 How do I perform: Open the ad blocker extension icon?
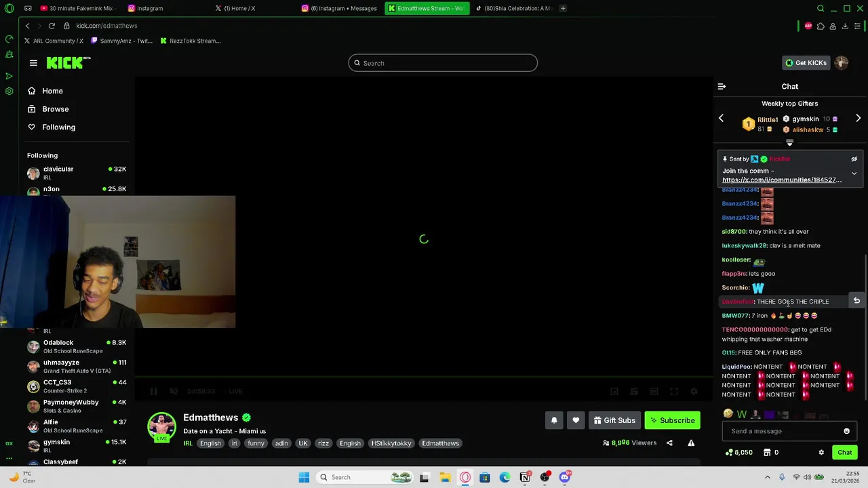pyautogui.click(x=808, y=26)
